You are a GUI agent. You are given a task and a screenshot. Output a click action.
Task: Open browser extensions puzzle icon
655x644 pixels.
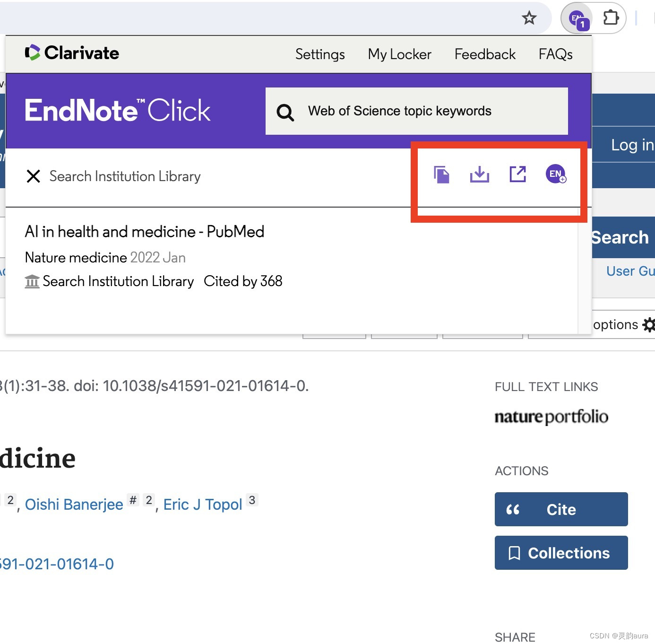click(x=611, y=18)
